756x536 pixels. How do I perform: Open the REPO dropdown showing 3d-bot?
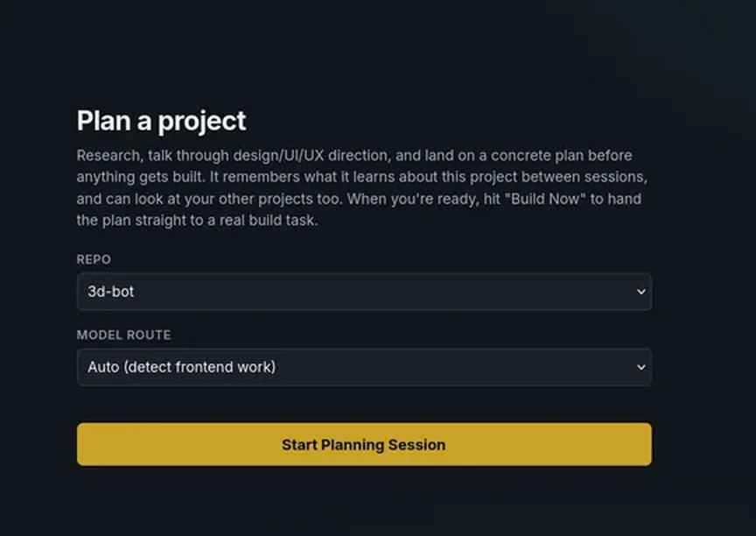point(364,292)
